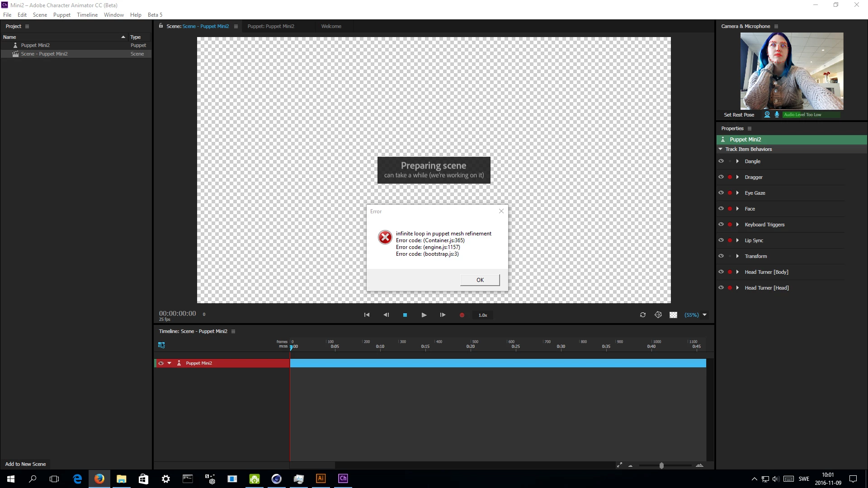Click the timeline snapping icon
The image size is (868, 488).
point(161,345)
